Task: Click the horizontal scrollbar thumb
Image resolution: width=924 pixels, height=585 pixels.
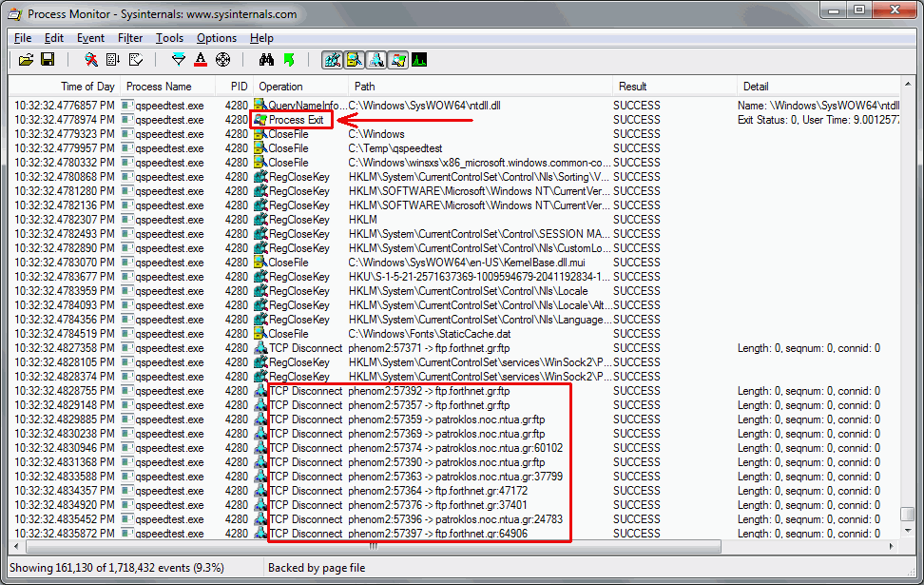Action: point(374,547)
